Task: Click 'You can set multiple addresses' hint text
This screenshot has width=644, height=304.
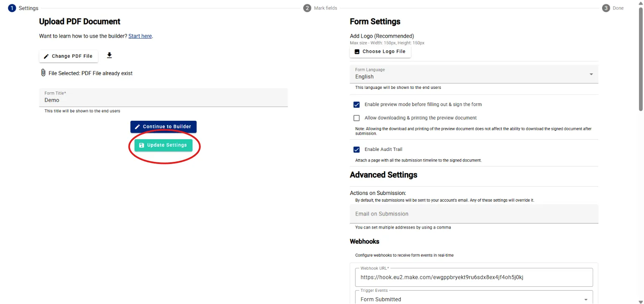Action: (403, 228)
